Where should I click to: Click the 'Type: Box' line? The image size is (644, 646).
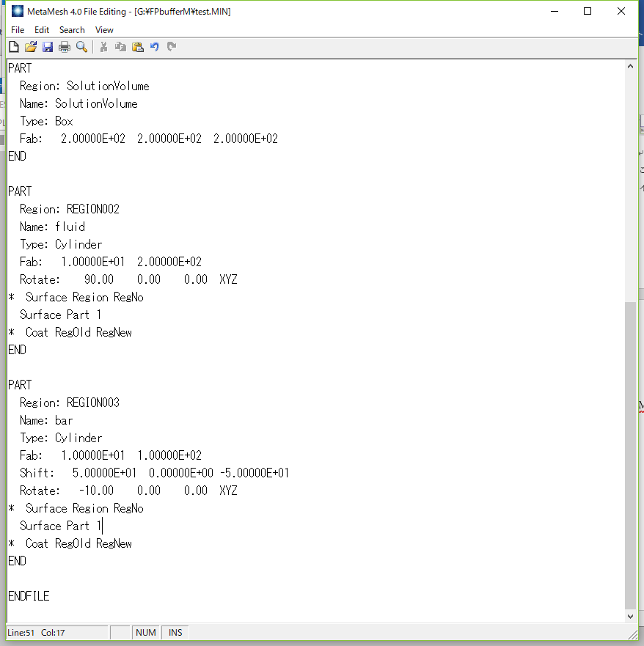46,121
